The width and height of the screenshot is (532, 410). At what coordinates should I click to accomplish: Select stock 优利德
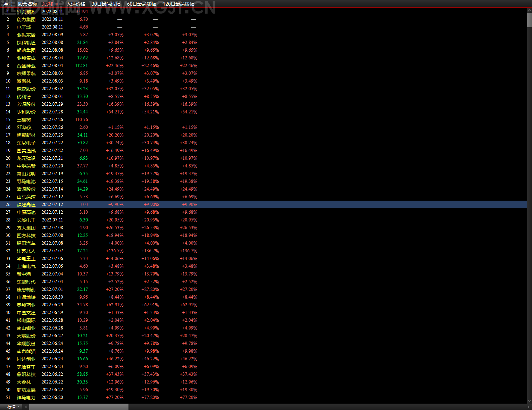coord(24,97)
